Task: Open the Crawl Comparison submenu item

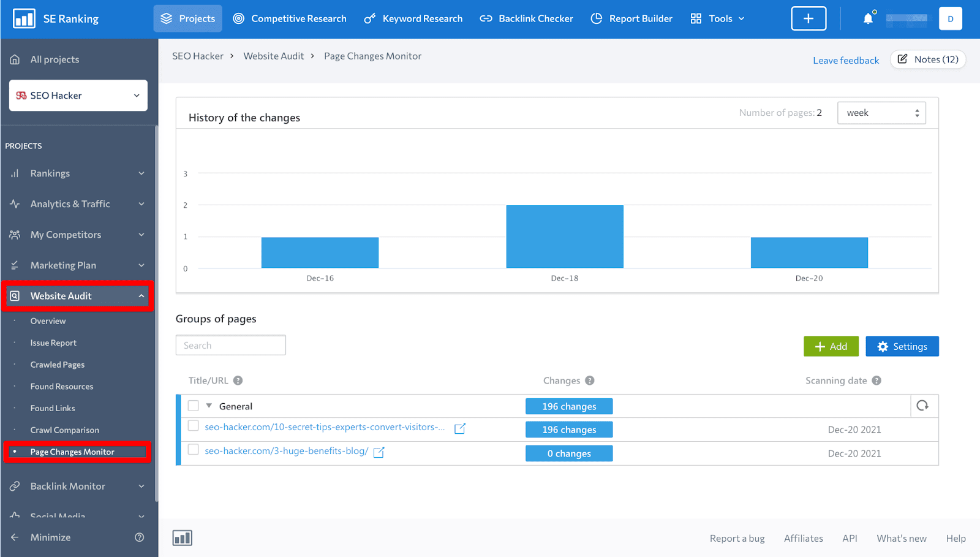Action: tap(64, 430)
